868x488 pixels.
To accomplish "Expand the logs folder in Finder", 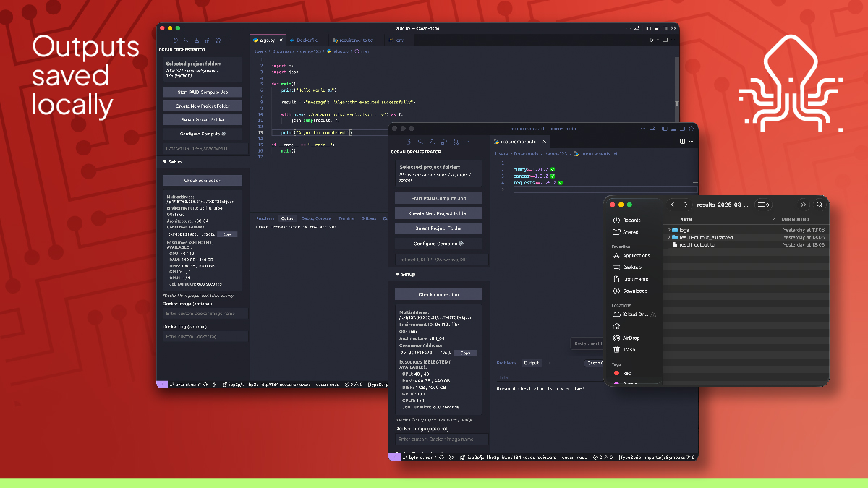I will pyautogui.click(x=669, y=230).
